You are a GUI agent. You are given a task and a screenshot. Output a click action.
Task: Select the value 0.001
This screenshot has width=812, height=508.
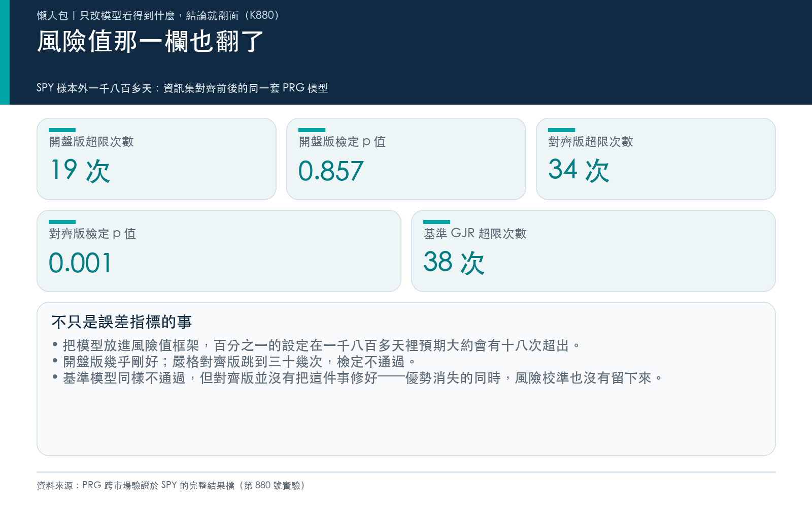[x=80, y=263]
